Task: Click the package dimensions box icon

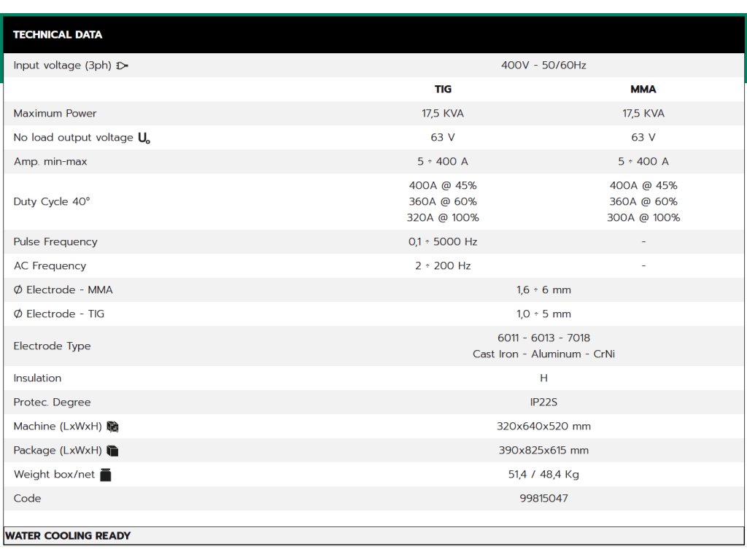Action: pyautogui.click(x=112, y=451)
